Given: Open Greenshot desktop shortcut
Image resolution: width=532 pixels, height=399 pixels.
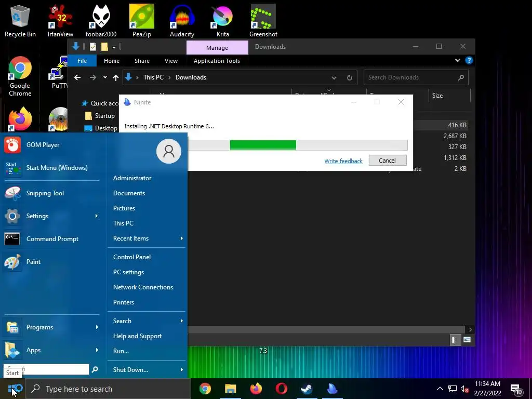Looking at the screenshot, I should click(263, 21).
